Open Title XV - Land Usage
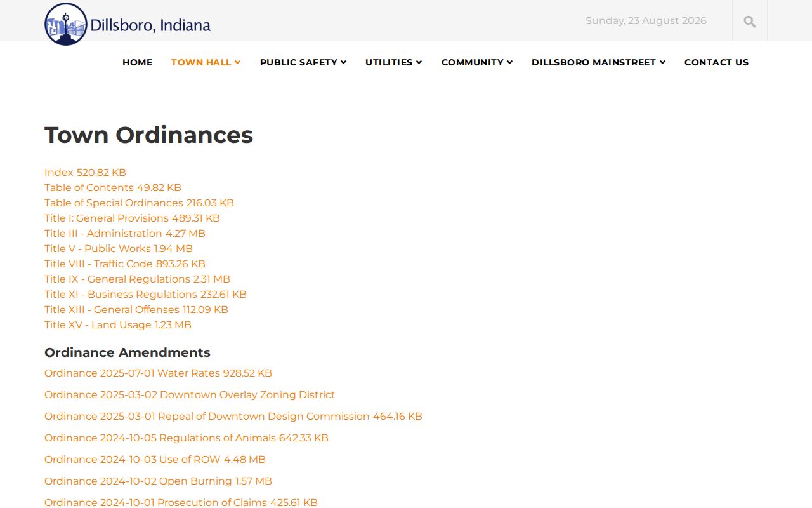This screenshot has width=812, height=508. (x=118, y=325)
